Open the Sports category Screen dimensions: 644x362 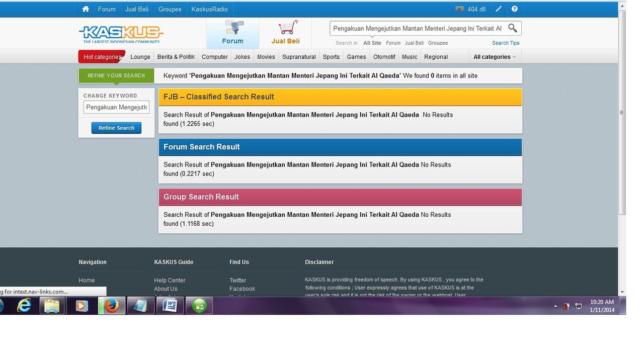click(331, 57)
